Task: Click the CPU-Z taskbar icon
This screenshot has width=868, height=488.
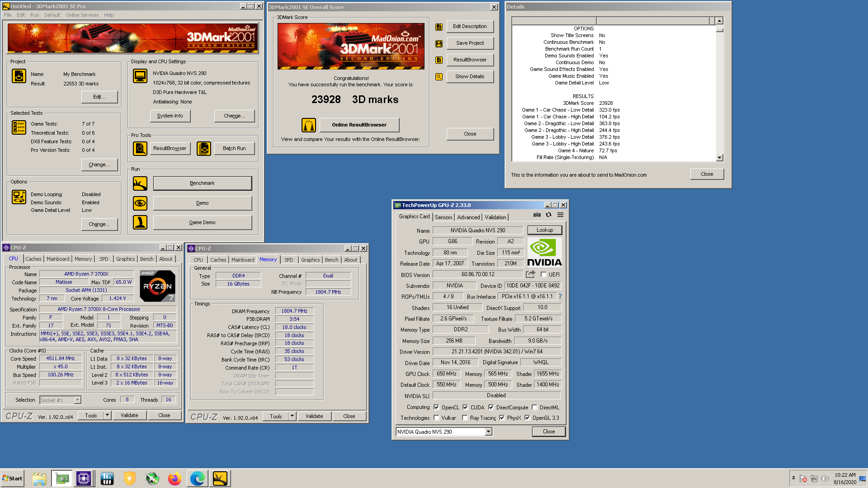Action: click(x=84, y=479)
